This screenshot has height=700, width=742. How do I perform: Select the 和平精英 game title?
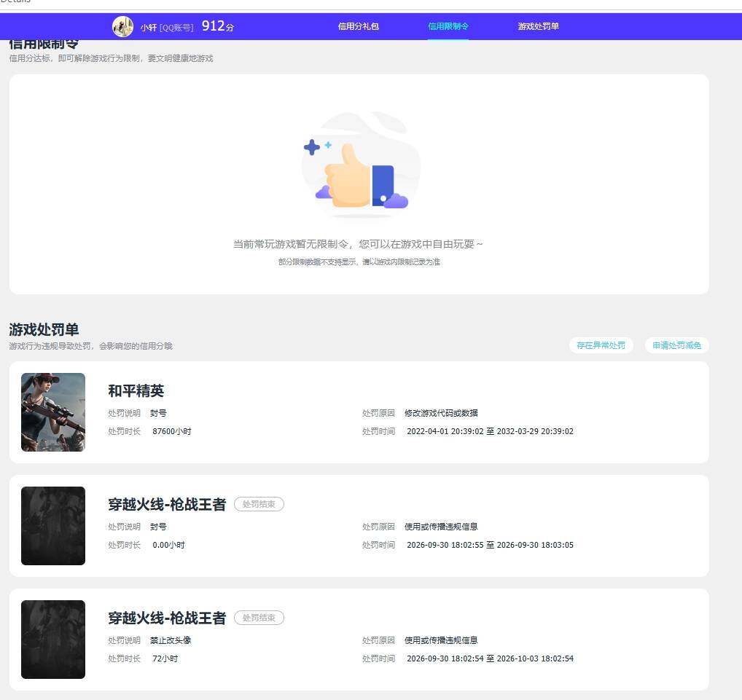(136, 390)
